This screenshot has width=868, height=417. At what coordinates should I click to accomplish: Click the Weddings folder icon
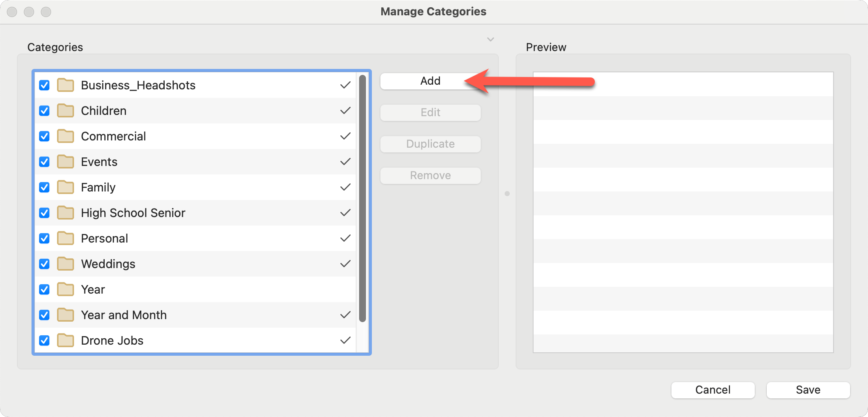(x=66, y=264)
